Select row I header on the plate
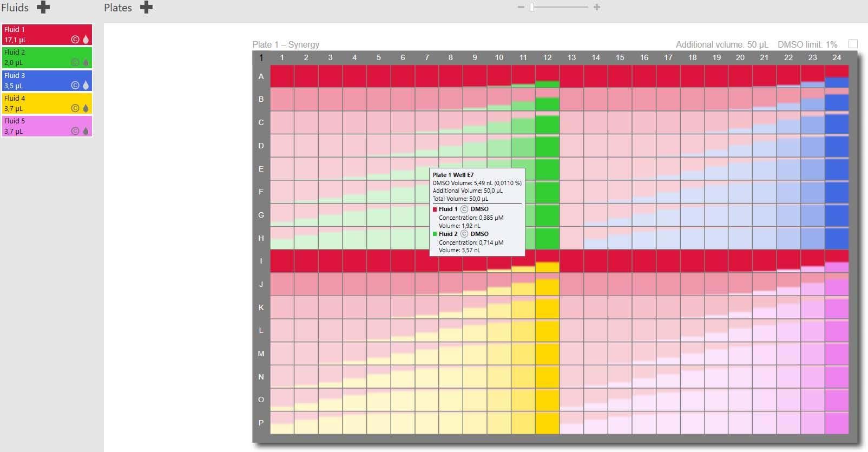The image size is (868, 452). 261,261
